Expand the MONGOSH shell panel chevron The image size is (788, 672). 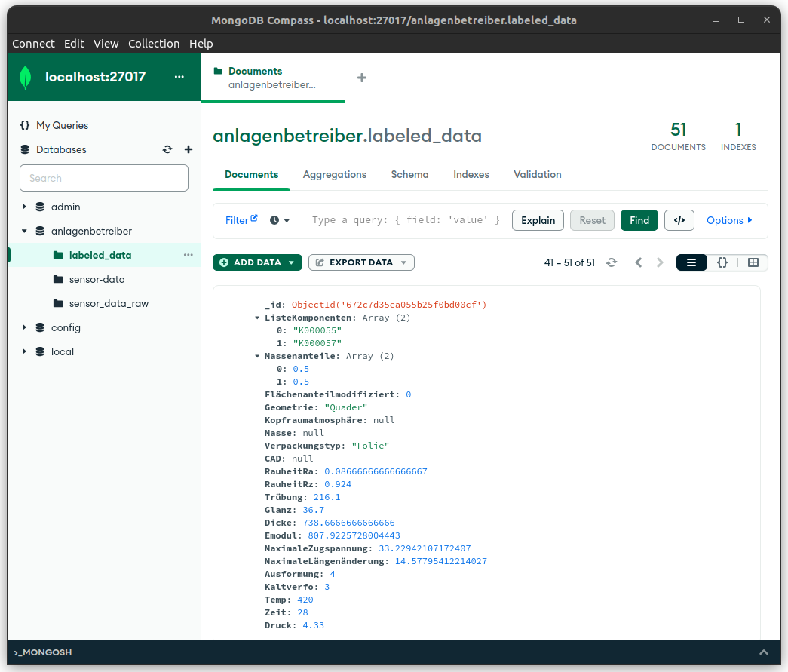coord(763,652)
